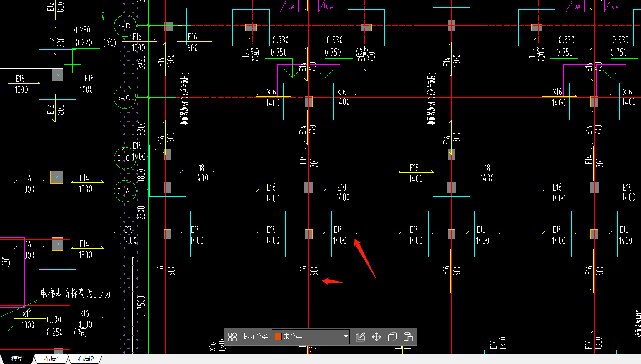This screenshot has height=364, width=641.
Task: Click the copy overlapping squares icon
Action: [392, 337]
